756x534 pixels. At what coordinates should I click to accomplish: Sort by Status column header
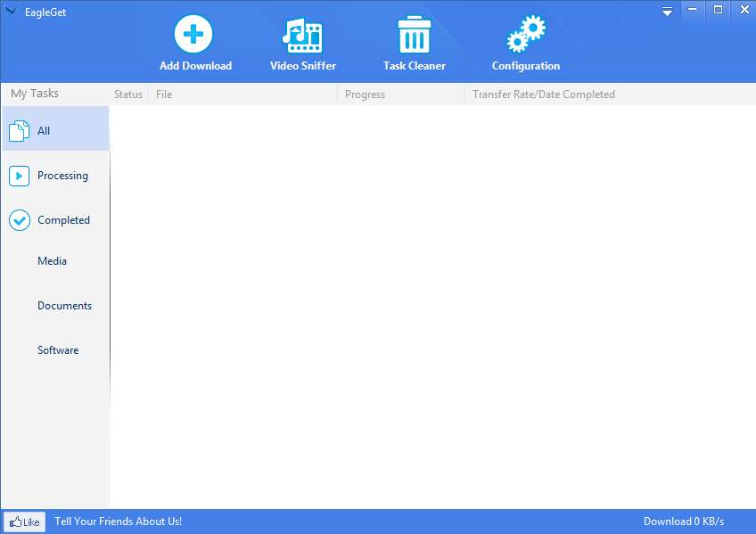coord(128,94)
